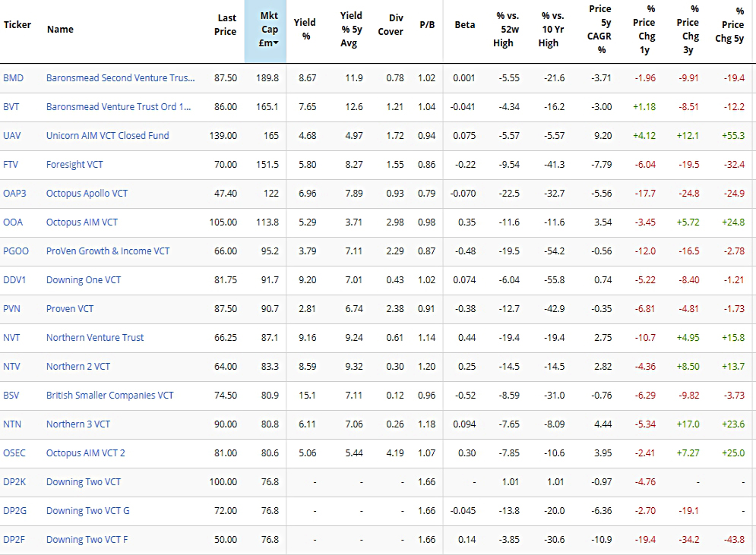Open Downing One VCT link
Image resolution: width=756 pixels, height=555 pixels.
[84, 280]
